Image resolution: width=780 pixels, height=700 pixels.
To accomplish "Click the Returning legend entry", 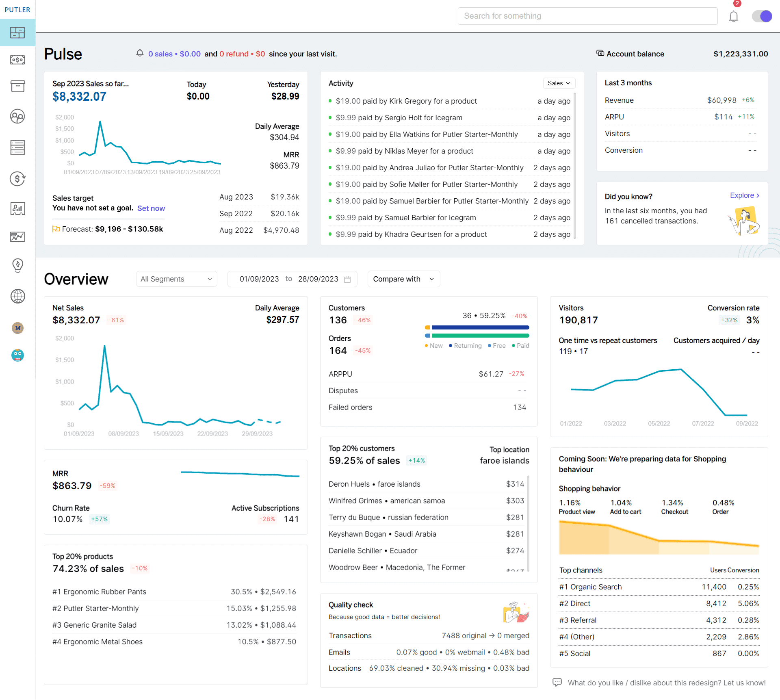I will [465, 346].
